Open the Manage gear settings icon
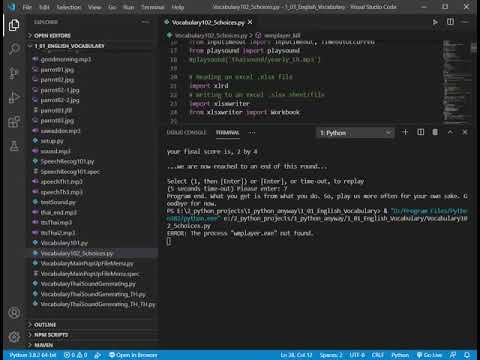 [14, 337]
